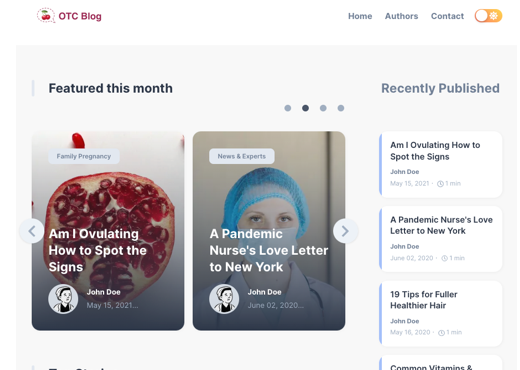The image size is (520, 370).
Task: Open recent post Am I Ovulating in sidebar
Action: pos(435,151)
